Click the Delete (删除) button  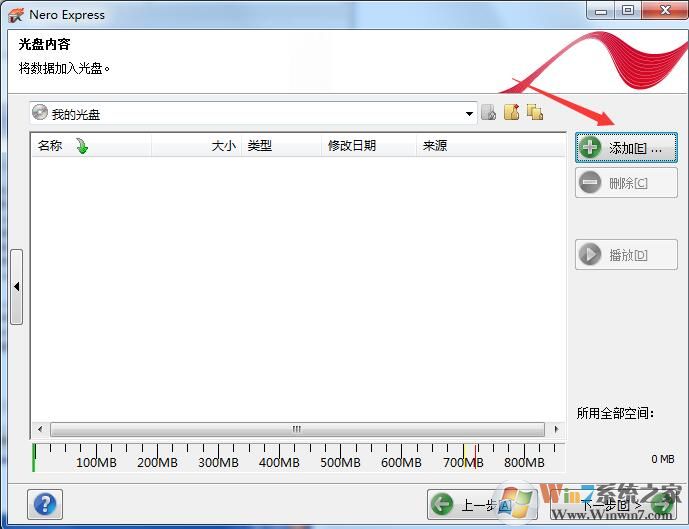tap(626, 183)
